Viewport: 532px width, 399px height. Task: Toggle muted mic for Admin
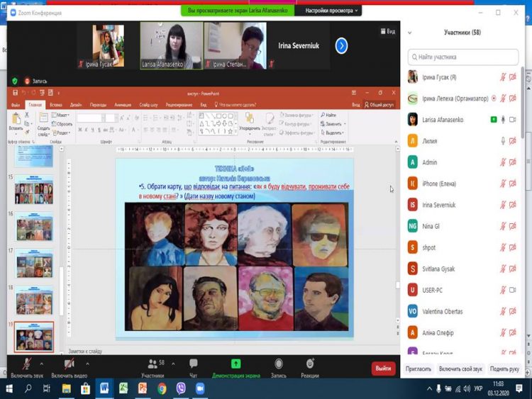pyautogui.click(x=503, y=162)
